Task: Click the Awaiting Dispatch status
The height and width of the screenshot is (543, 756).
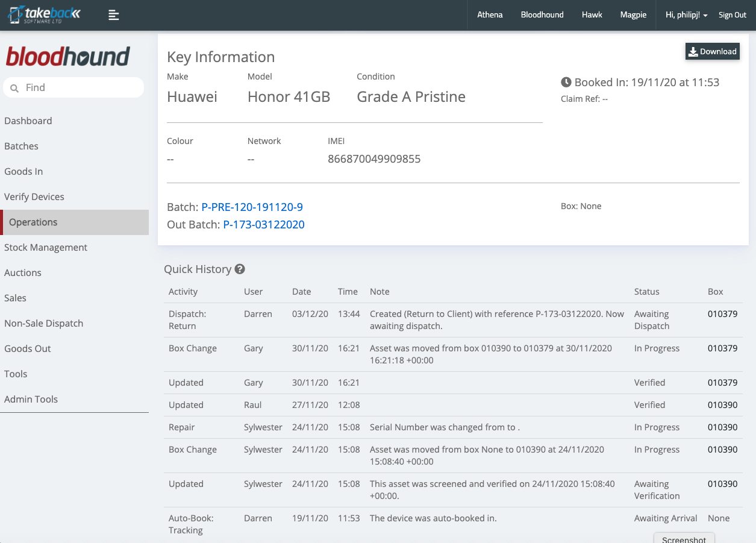Action: (x=652, y=320)
